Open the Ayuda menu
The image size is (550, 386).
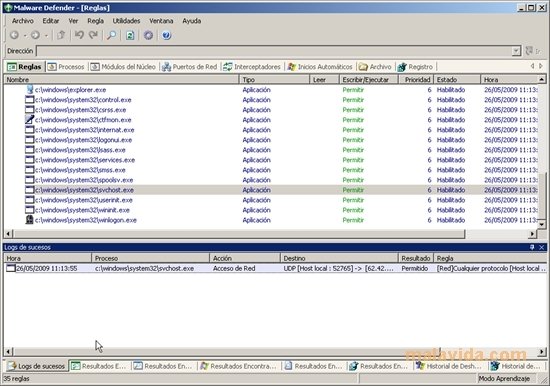pos(192,21)
